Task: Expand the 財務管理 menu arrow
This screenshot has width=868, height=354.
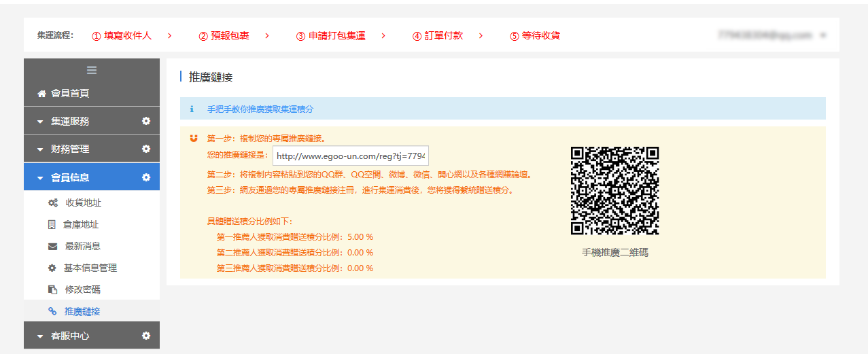Action: click(40, 149)
